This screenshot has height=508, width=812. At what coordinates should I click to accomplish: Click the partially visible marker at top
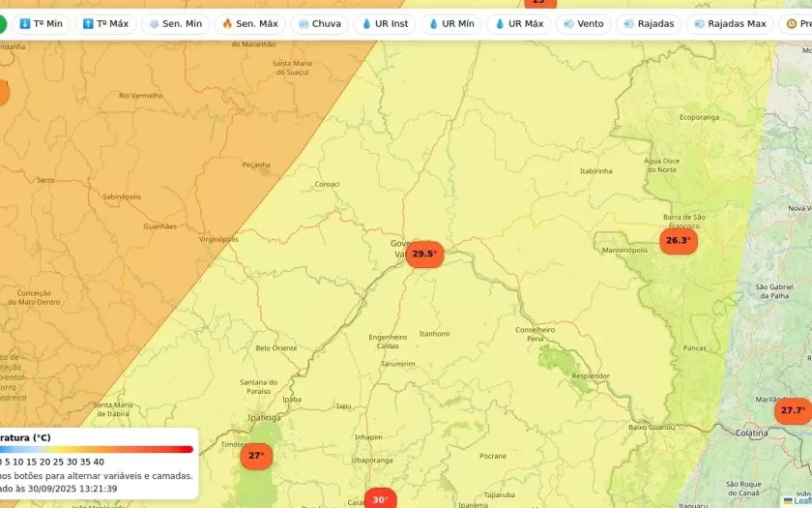(x=538, y=3)
